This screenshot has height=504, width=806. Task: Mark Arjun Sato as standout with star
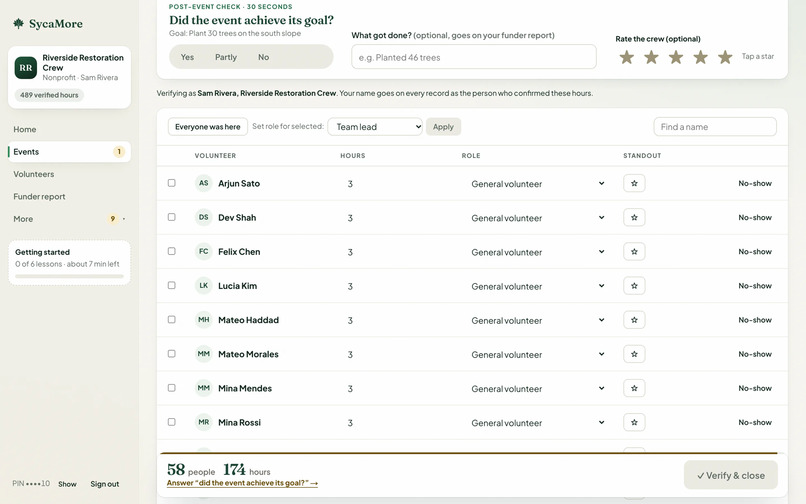634,183
